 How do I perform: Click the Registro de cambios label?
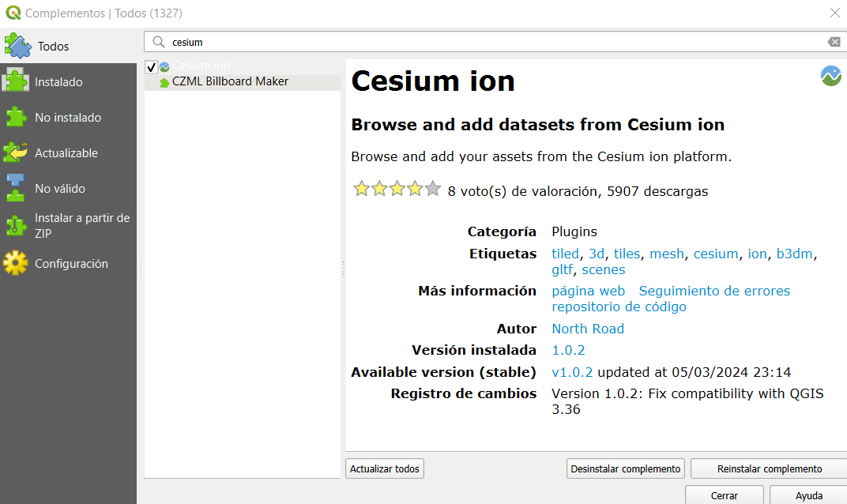click(464, 393)
